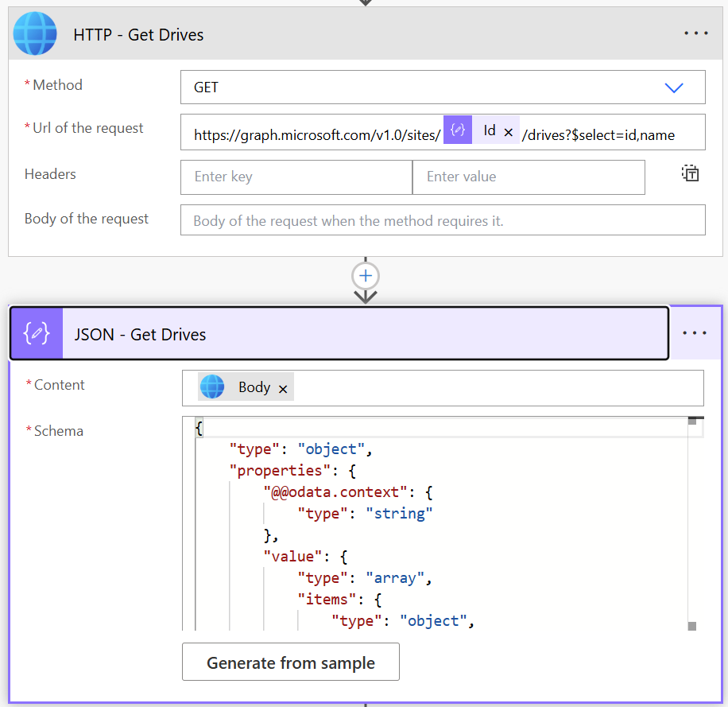Click the Method field label
Screen dimensions: 728x707
point(57,85)
